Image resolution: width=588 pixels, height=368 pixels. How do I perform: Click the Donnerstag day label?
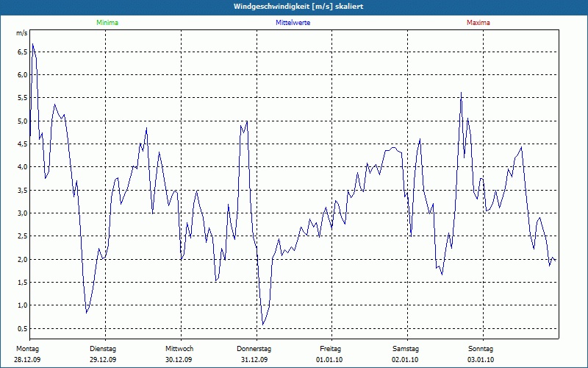tap(254, 349)
